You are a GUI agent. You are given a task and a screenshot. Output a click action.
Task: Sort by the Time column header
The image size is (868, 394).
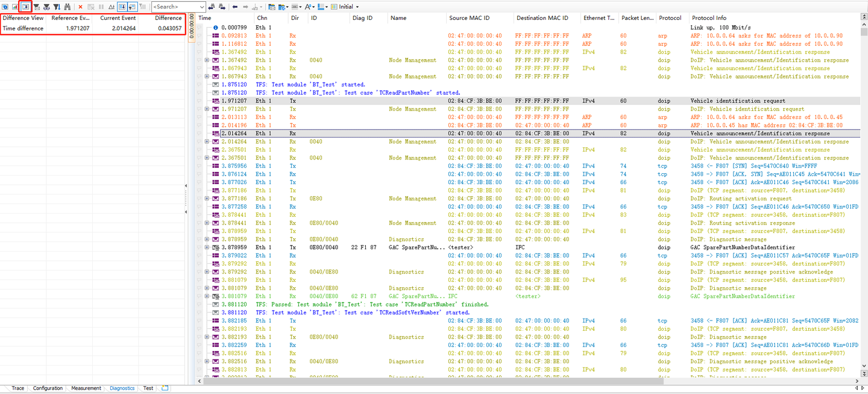tap(225, 18)
